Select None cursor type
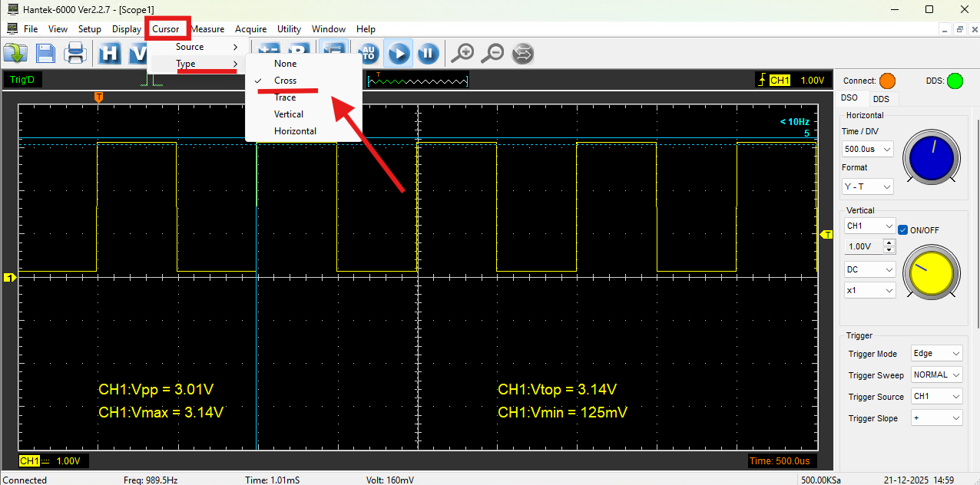The image size is (980, 485). (303, 64)
